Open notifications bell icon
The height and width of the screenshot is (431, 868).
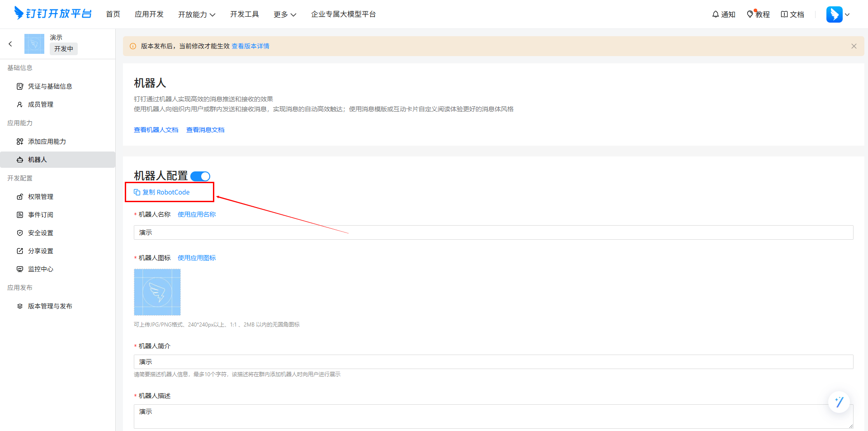tap(715, 14)
